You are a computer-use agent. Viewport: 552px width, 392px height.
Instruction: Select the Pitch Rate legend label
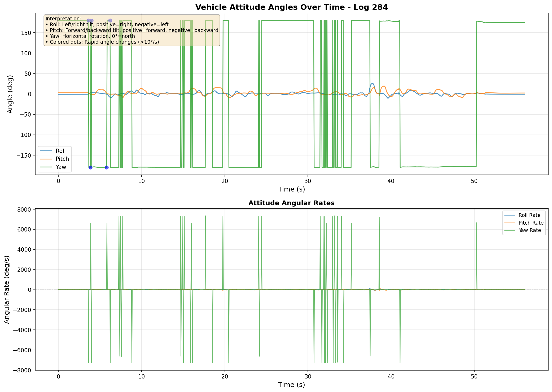click(531, 223)
